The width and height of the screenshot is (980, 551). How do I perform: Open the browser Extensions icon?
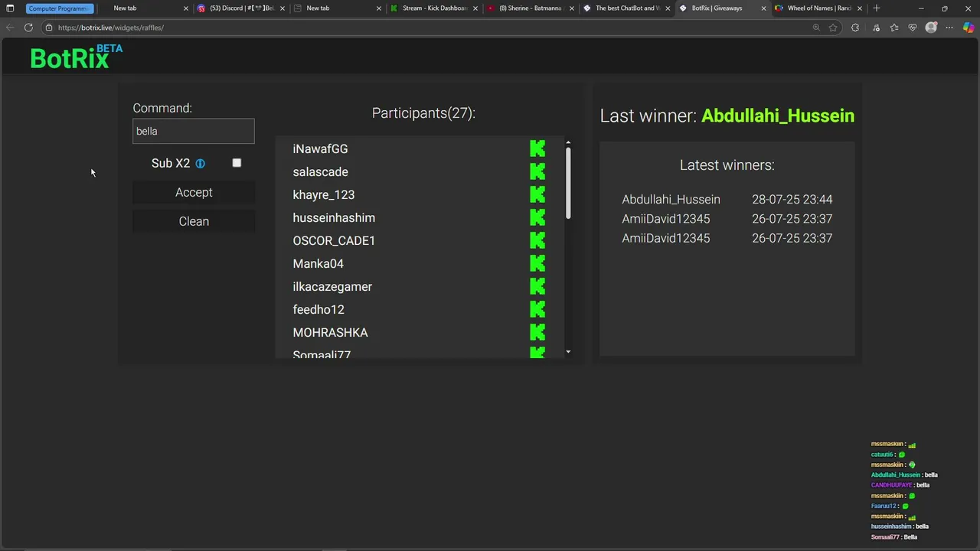click(x=855, y=28)
